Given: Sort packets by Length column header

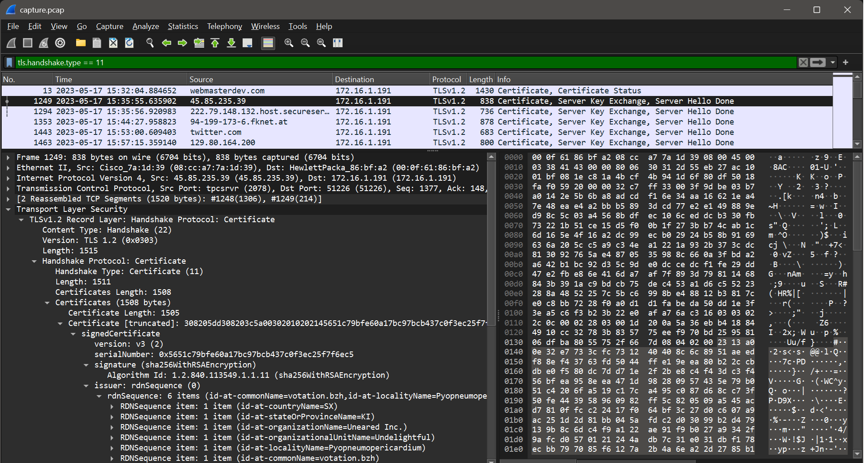Looking at the screenshot, I should pos(480,80).
